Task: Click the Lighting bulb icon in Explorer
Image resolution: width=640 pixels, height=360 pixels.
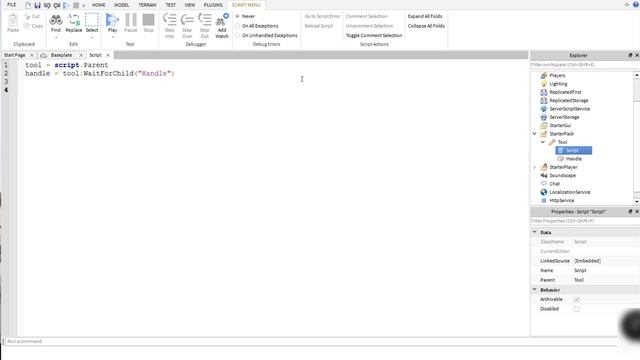Action: click(x=544, y=84)
